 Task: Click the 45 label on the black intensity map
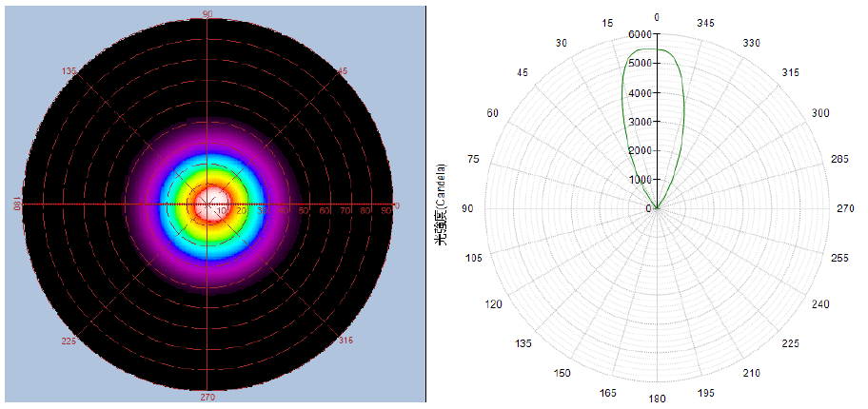click(x=343, y=70)
